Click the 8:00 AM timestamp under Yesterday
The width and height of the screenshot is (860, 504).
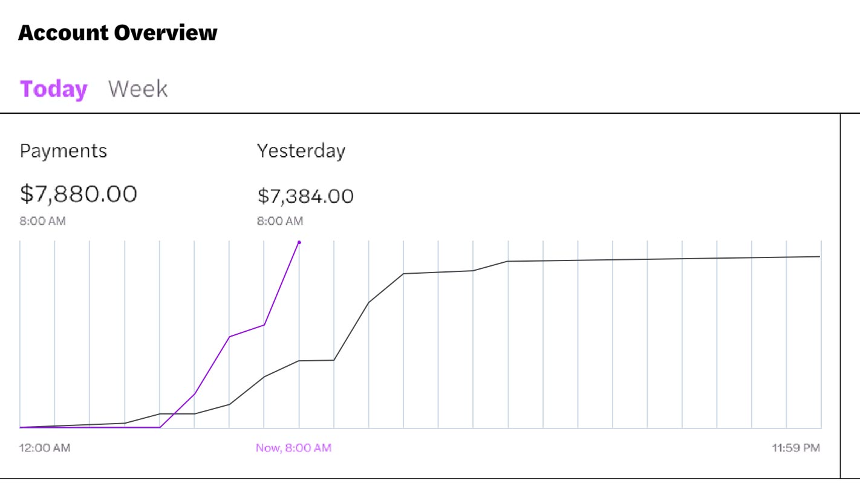click(280, 221)
